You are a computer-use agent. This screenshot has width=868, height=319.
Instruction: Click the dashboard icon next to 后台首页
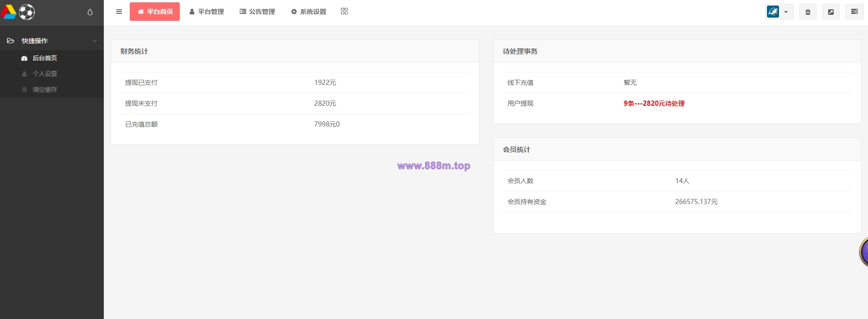[25, 58]
